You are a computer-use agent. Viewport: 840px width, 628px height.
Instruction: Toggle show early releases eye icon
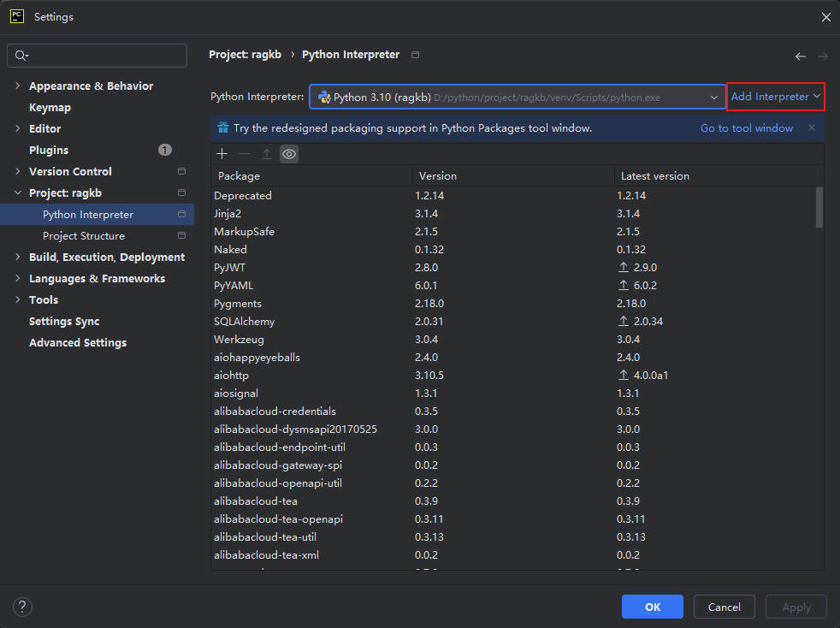pos(289,154)
